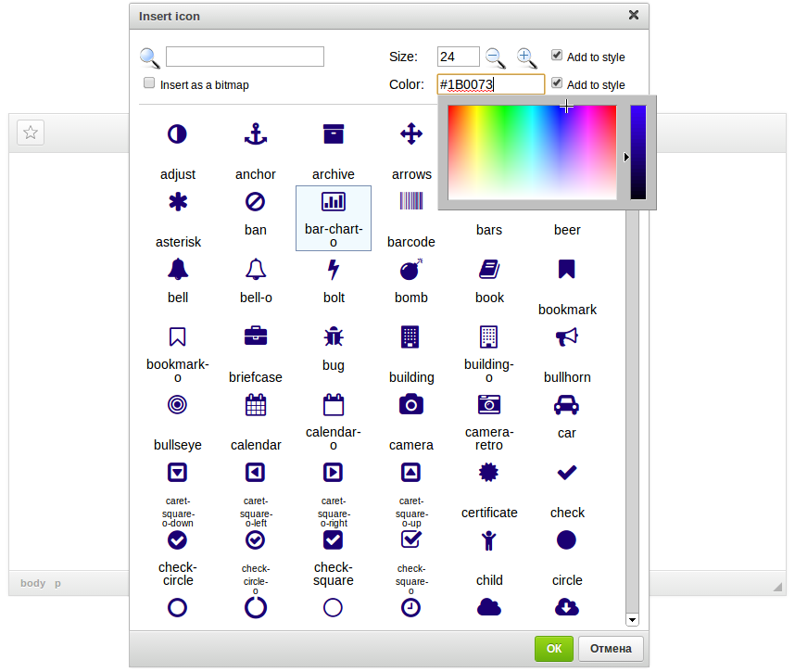
Task: Toggle Insert as a bitmap option
Action: pyautogui.click(x=149, y=82)
